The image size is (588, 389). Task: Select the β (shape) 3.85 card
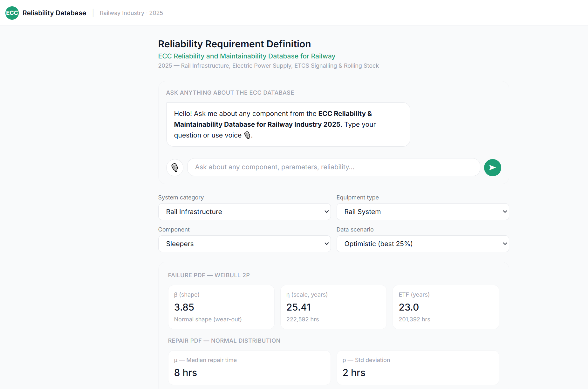click(221, 307)
